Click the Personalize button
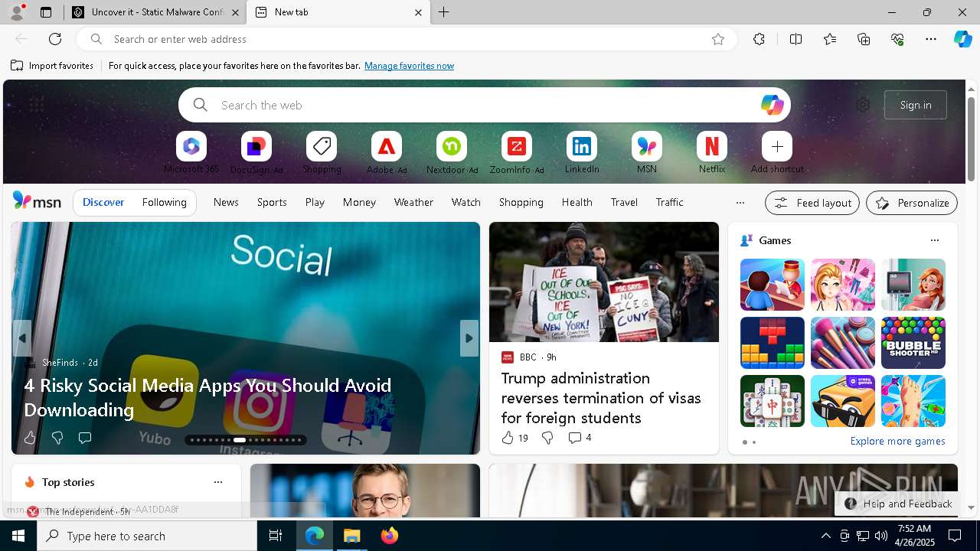The width and height of the screenshot is (980, 551). point(912,203)
